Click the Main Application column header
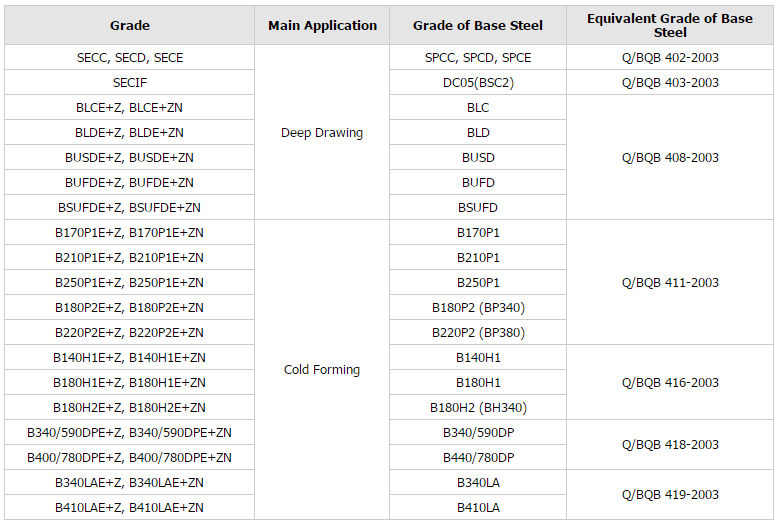The width and height of the screenshot is (778, 524). pyautogui.click(x=322, y=25)
